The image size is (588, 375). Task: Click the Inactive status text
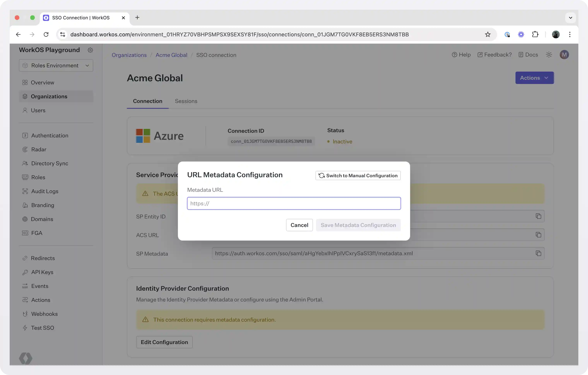[342, 141]
